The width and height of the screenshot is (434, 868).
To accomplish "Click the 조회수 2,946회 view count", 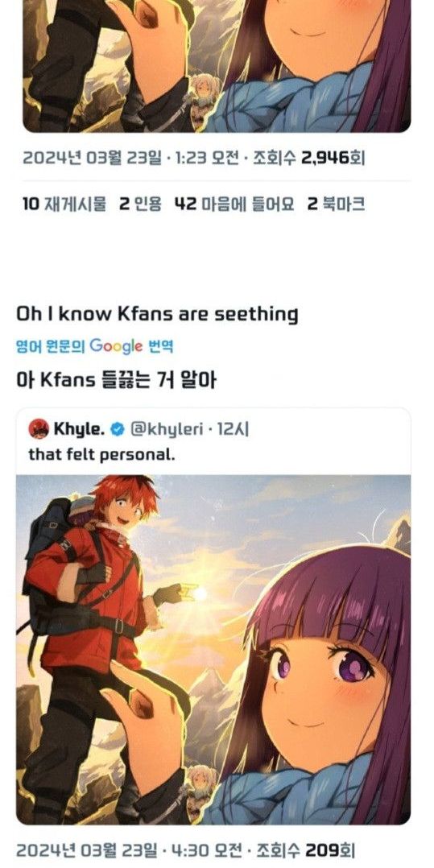I will [x=309, y=159].
